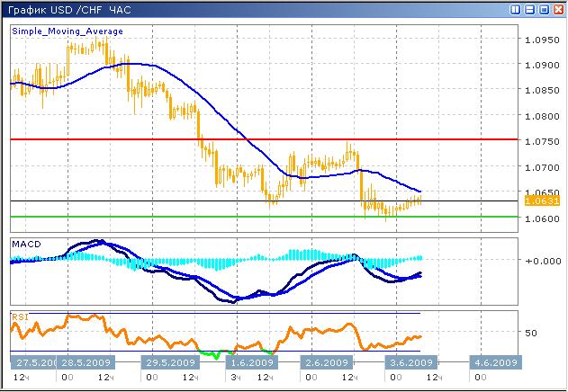Click the 4.6.2009 date marker
The height and width of the screenshot is (392, 568).
493,362
